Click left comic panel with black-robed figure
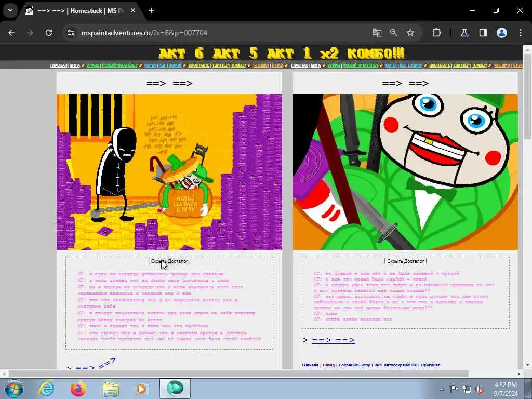This screenshot has height=399, width=532. pyautogui.click(x=169, y=172)
